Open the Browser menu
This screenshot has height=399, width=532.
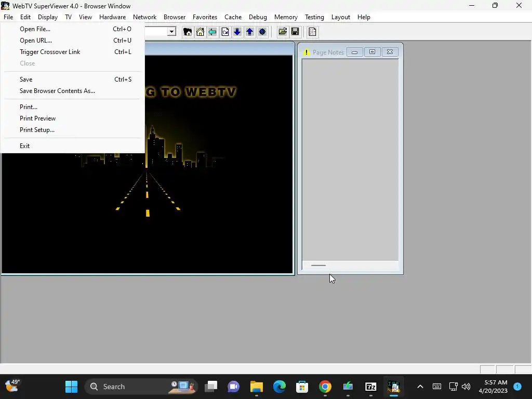(x=175, y=17)
